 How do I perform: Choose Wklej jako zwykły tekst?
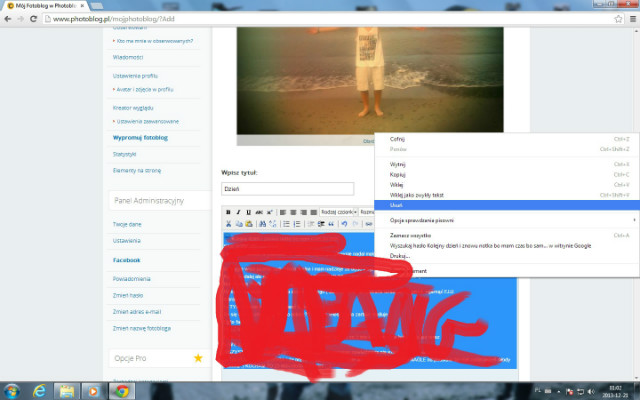pyautogui.click(x=507, y=195)
